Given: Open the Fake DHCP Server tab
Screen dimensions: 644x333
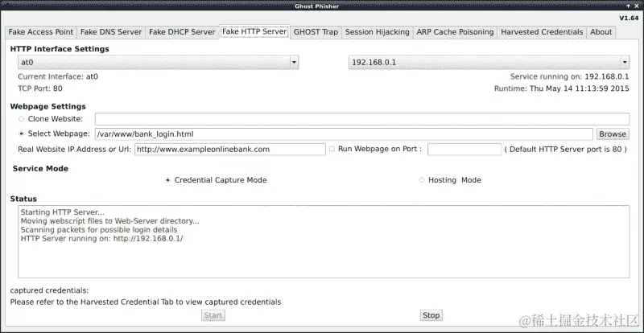Looking at the screenshot, I should 182,32.
